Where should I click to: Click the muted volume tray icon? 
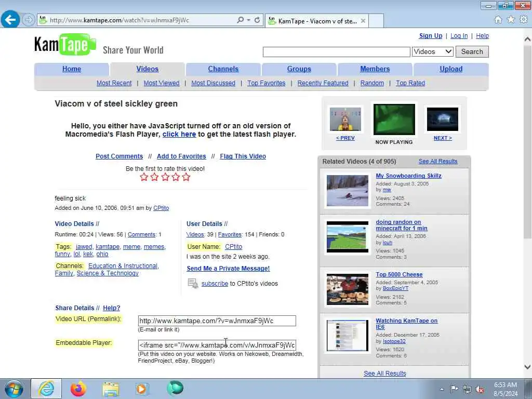point(480,390)
